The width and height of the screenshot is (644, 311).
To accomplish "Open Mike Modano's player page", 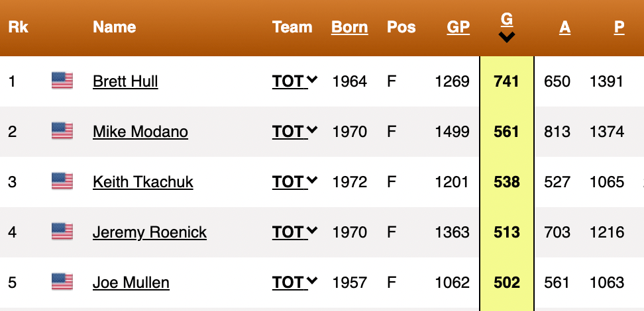I will coord(140,132).
